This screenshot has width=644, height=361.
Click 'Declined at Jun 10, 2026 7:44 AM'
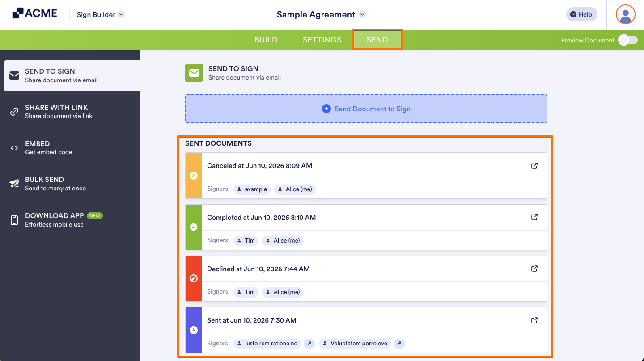tap(258, 269)
